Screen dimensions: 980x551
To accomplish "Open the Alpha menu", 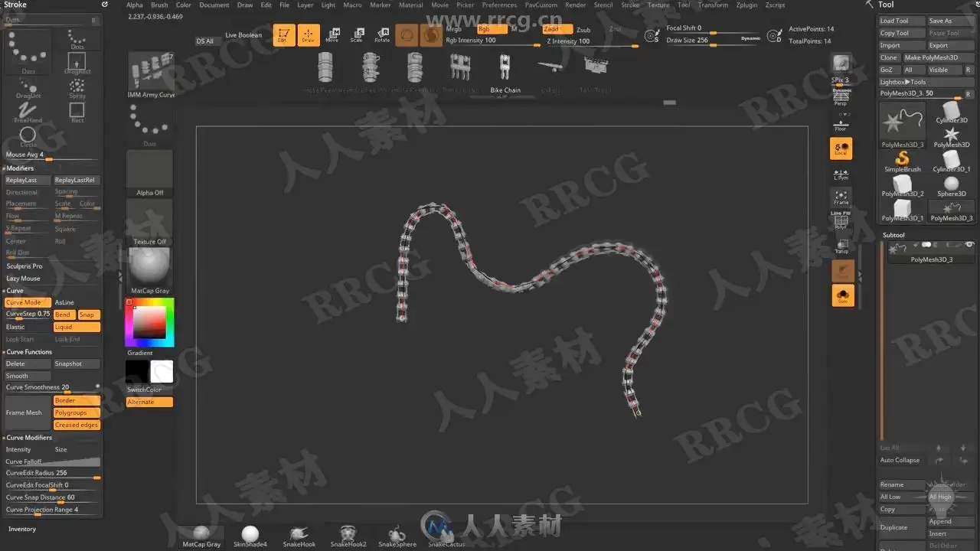I will pyautogui.click(x=135, y=5).
